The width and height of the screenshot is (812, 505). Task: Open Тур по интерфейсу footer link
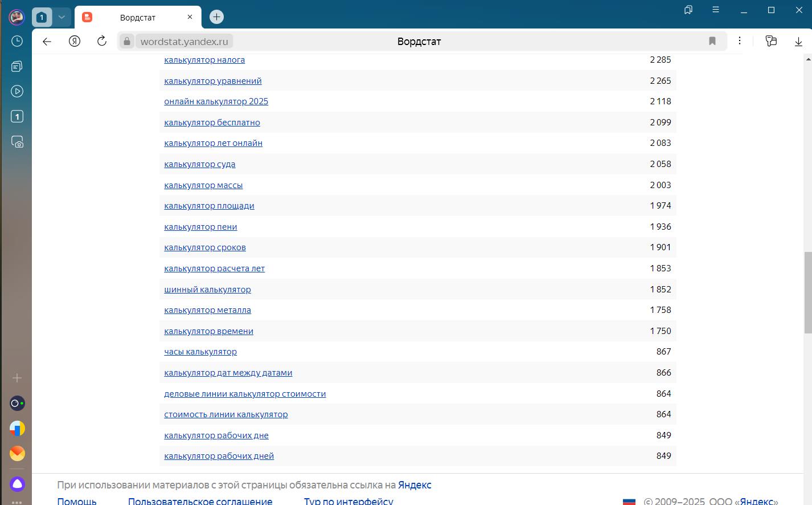point(348,502)
